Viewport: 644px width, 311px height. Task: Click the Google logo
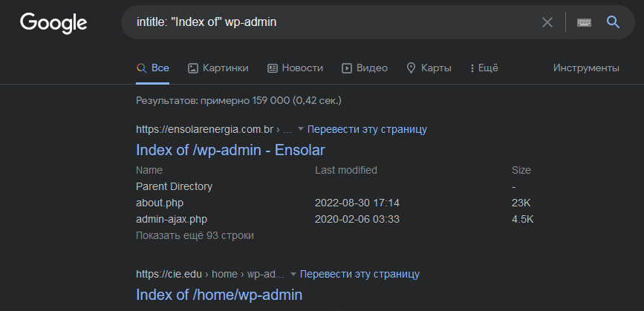[x=53, y=22]
